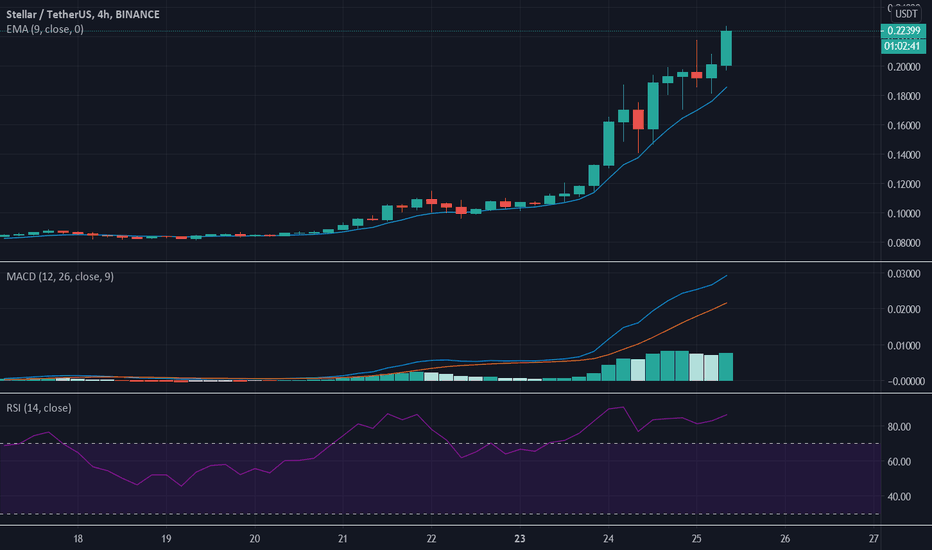Select the EMA (9, close, 0) indicator legend
Viewport: 932px width, 550px height.
point(45,29)
